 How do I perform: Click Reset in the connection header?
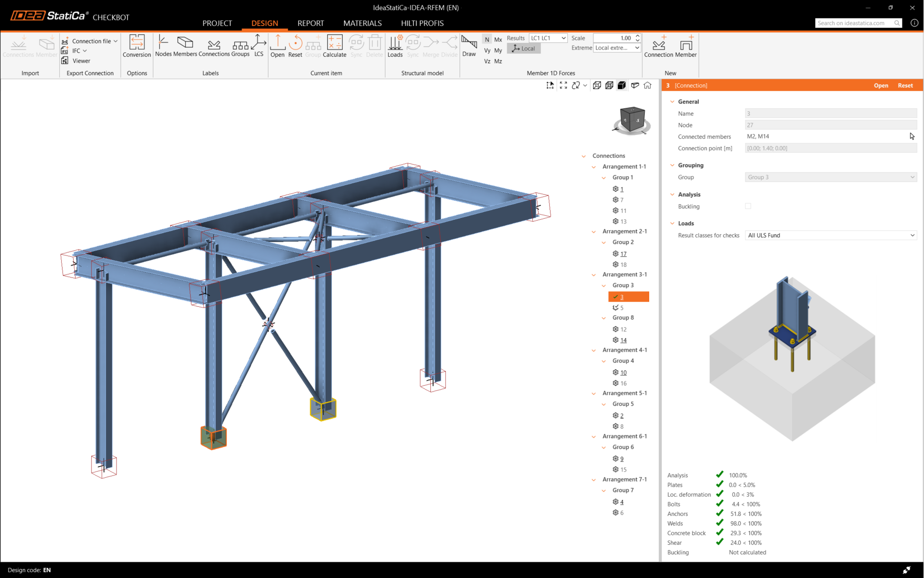[905, 85]
